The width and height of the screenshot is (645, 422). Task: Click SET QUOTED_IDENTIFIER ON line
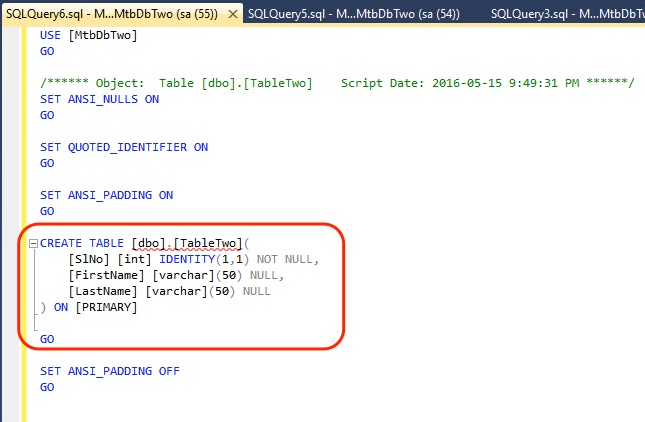coord(124,147)
